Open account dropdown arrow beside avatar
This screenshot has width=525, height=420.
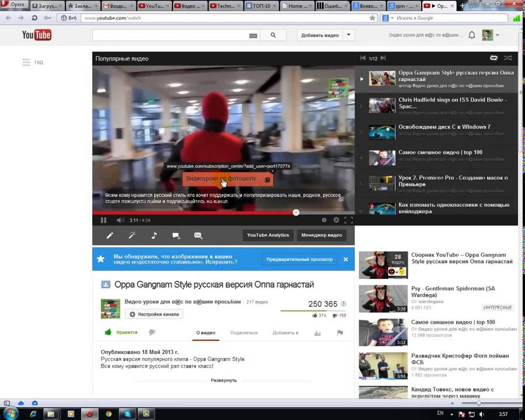pyautogui.click(x=498, y=35)
